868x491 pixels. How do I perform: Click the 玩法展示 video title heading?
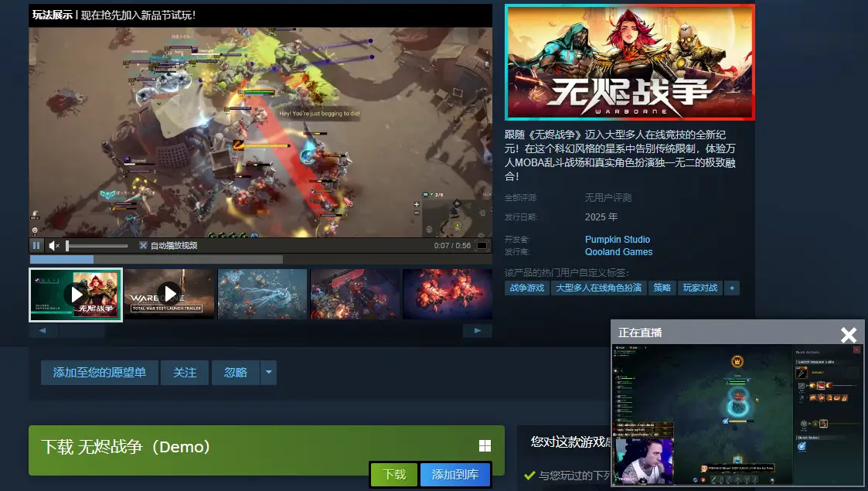pos(52,15)
